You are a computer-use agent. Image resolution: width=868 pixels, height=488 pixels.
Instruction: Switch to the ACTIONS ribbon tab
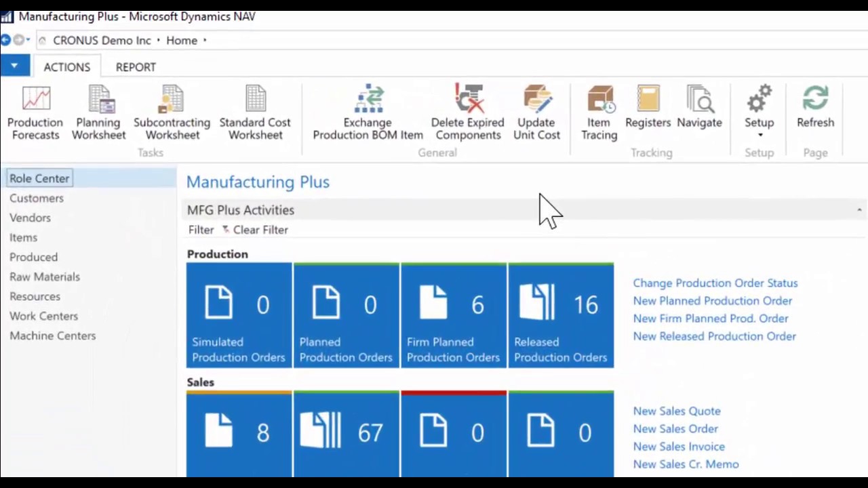66,67
